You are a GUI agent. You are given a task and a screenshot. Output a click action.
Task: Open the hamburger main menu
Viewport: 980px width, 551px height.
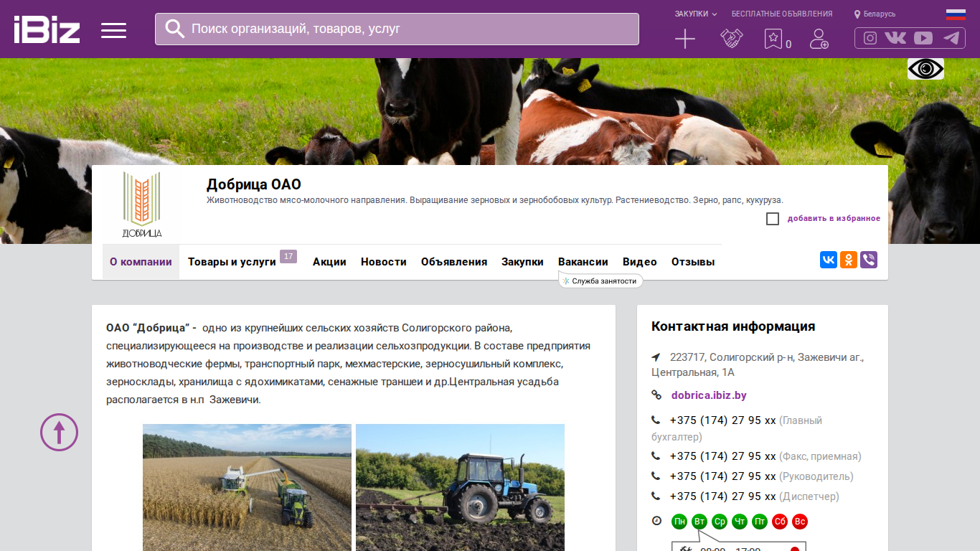pyautogui.click(x=113, y=30)
